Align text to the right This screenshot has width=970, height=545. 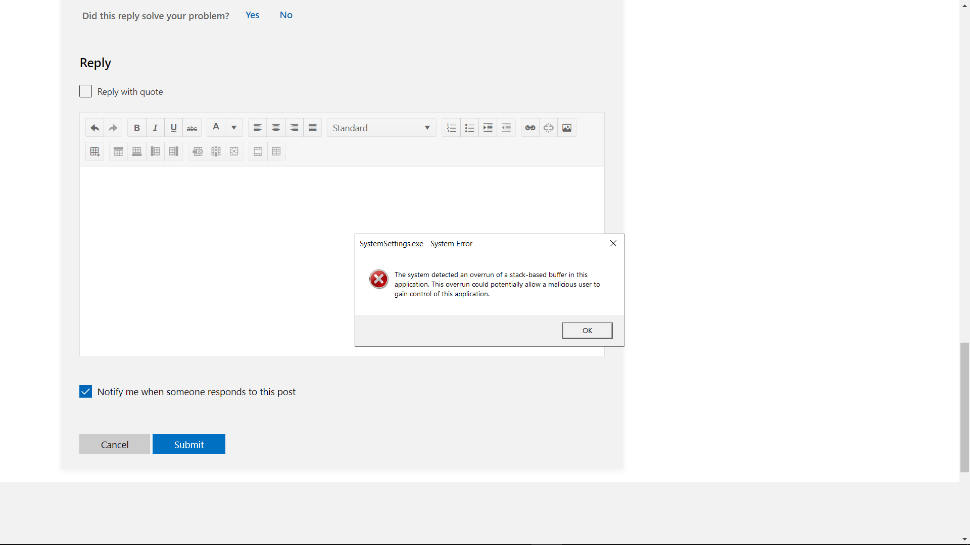click(x=294, y=128)
